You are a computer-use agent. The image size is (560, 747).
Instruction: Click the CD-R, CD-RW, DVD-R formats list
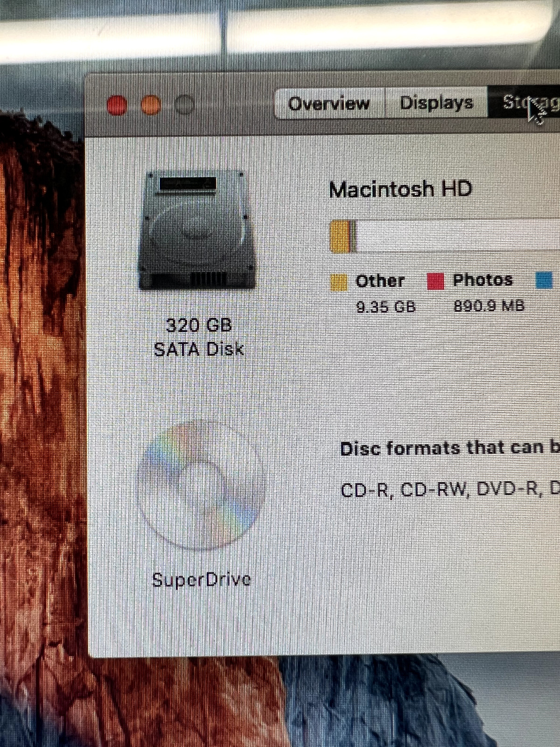450,489
